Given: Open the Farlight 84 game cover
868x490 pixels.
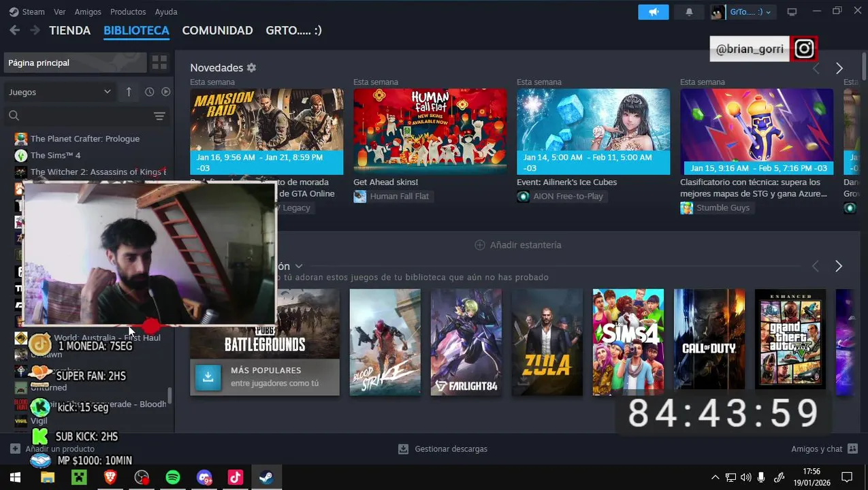Looking at the screenshot, I should (x=466, y=342).
